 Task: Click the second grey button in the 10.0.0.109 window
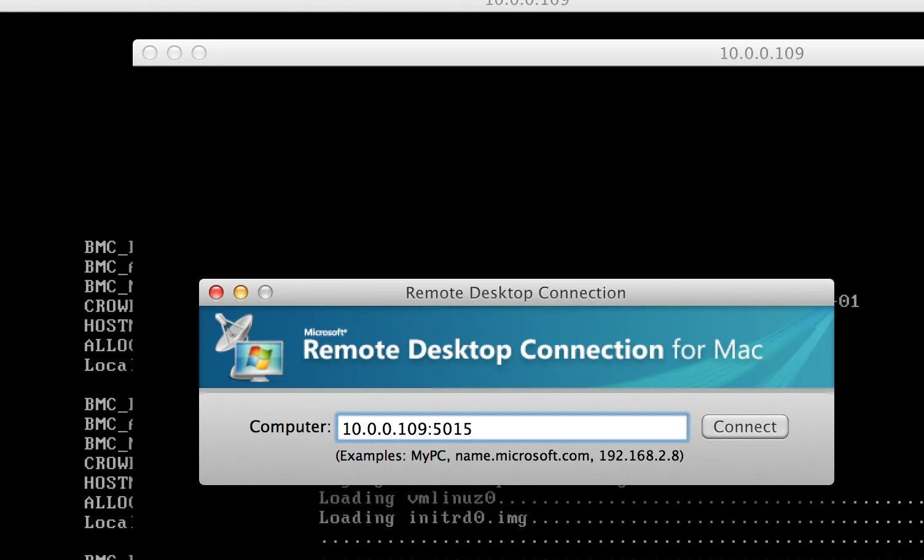174,53
